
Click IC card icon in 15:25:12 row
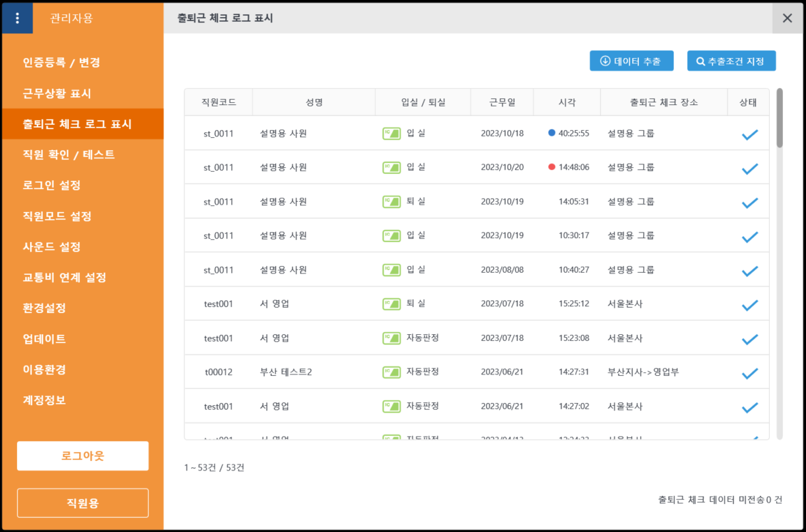click(x=391, y=304)
